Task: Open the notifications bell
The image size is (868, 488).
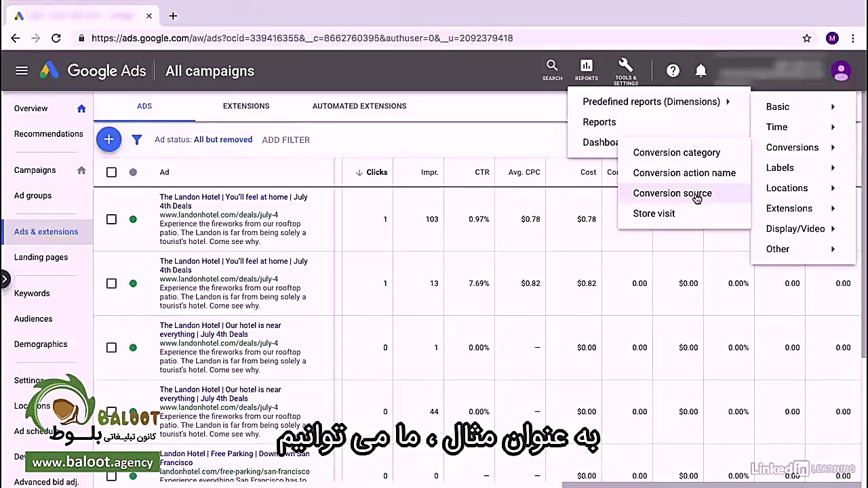Action: coord(701,70)
